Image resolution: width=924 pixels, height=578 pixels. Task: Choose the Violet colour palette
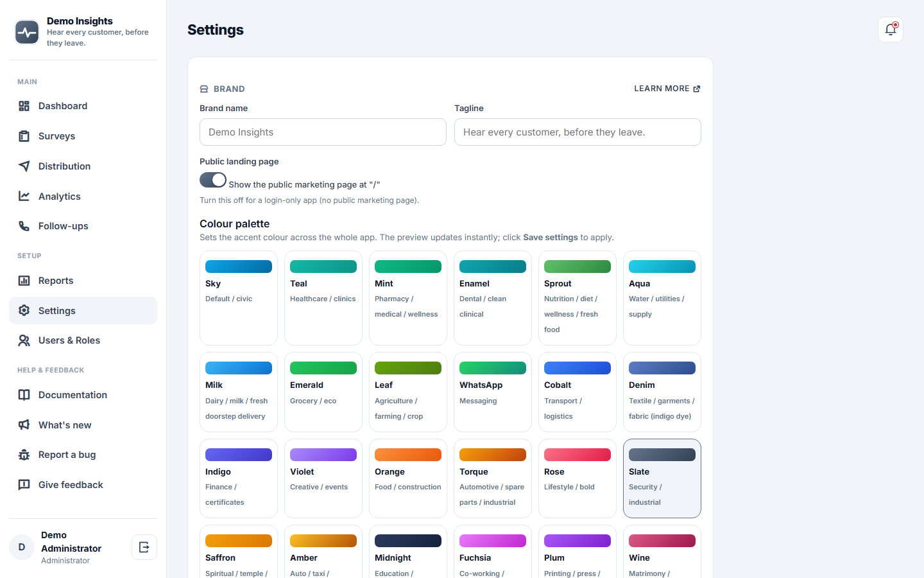(x=323, y=478)
